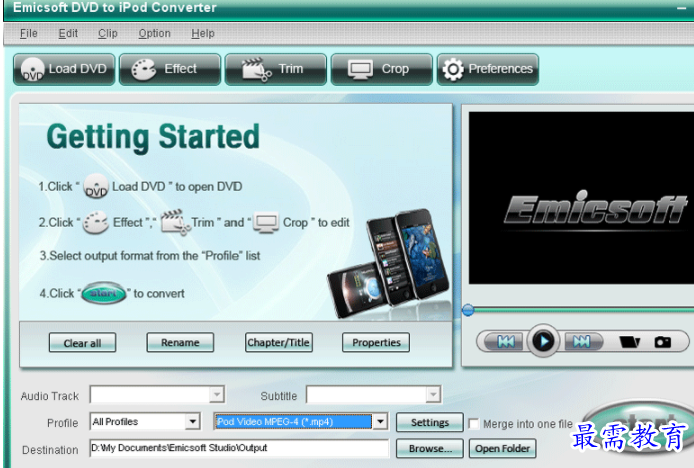Skip to previous chapter in player
This screenshot has width=694, height=468.
(x=506, y=341)
